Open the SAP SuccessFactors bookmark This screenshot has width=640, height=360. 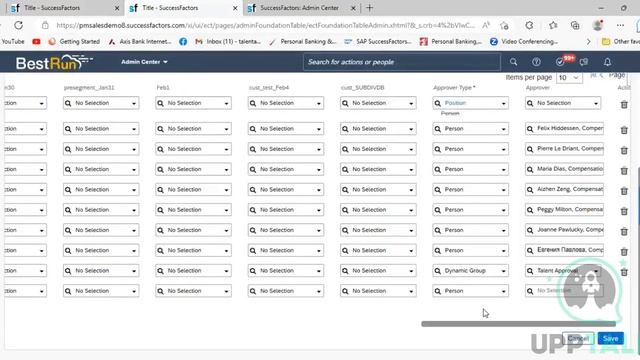[x=378, y=41]
